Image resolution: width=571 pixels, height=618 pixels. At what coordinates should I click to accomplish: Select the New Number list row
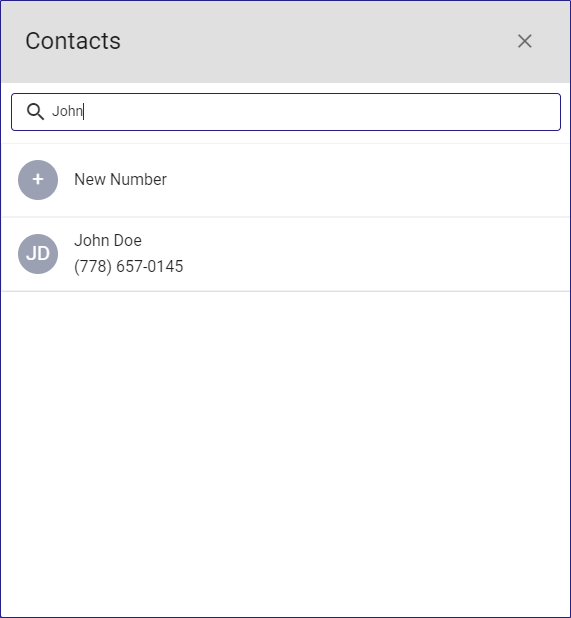[x=285, y=180]
